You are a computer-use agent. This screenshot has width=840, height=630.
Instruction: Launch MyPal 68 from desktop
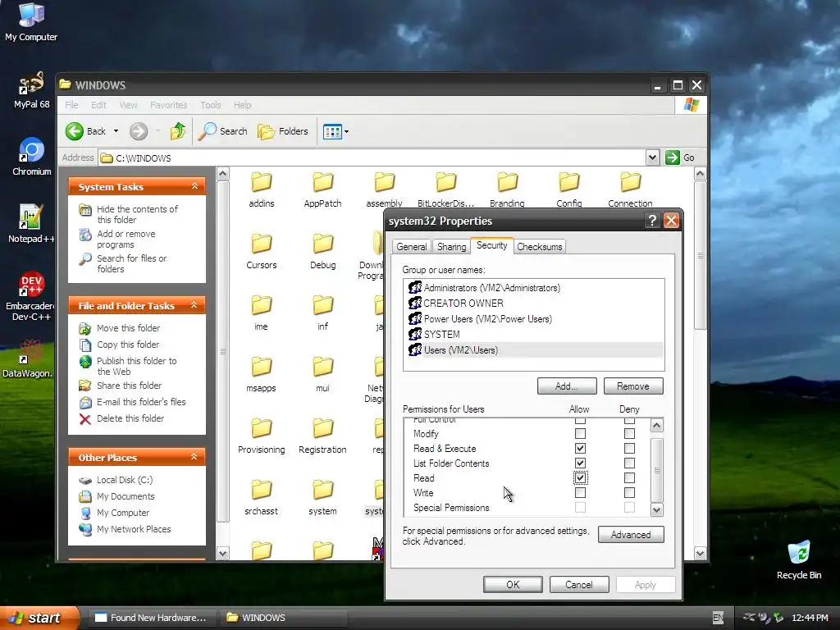click(x=31, y=89)
